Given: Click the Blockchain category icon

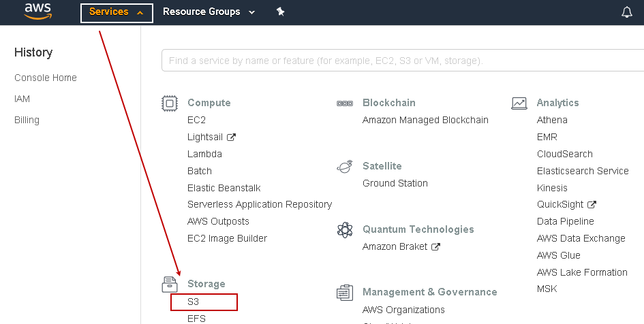Looking at the screenshot, I should point(345,103).
